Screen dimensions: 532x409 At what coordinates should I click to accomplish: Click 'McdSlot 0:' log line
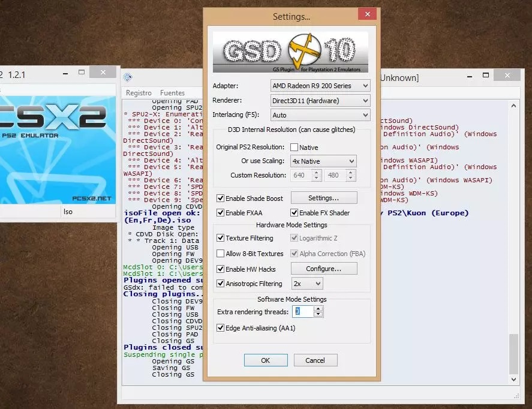(x=163, y=267)
